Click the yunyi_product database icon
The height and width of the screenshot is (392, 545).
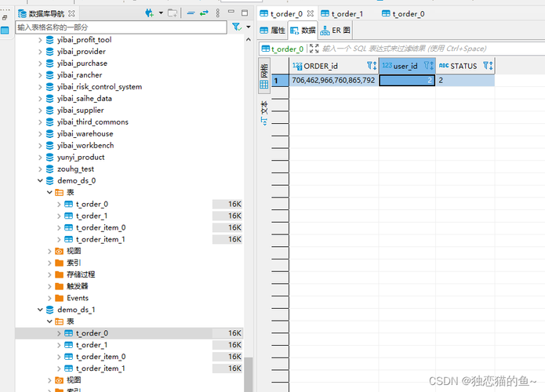[50, 157]
